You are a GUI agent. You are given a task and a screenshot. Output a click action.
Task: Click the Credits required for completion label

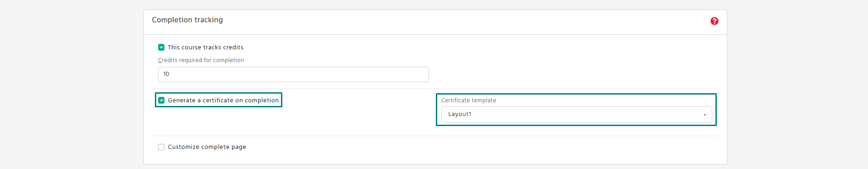click(x=201, y=60)
